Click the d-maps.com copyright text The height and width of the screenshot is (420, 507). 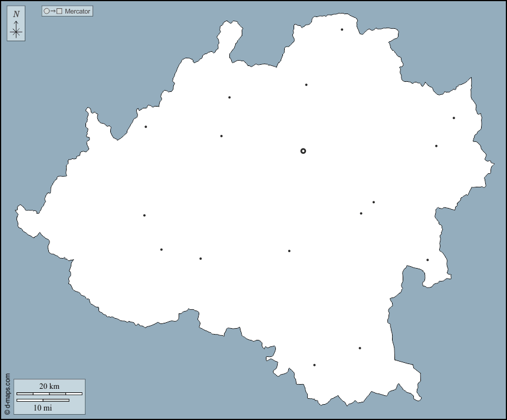point(7,393)
